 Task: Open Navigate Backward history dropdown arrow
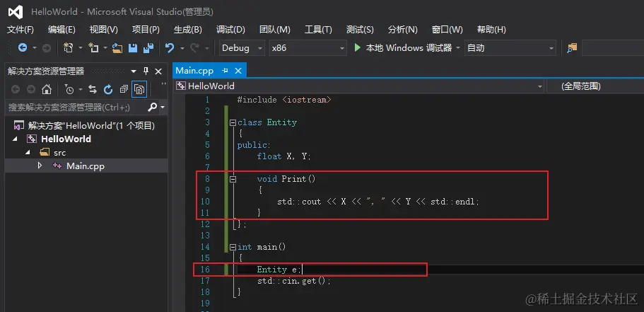pos(35,48)
